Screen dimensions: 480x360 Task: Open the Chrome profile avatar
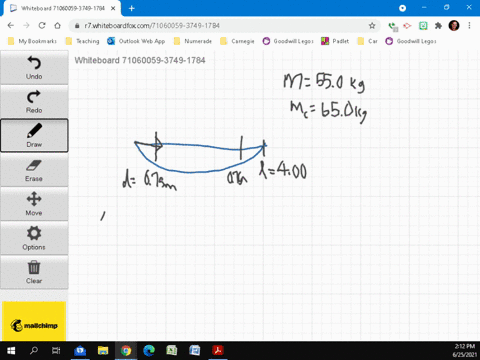point(454,26)
